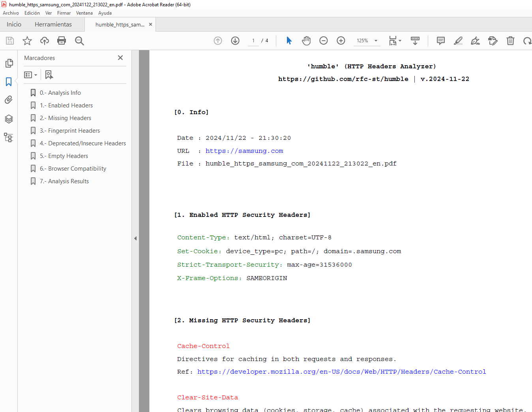
Task: Open the fit page options icon
Action: (x=395, y=41)
